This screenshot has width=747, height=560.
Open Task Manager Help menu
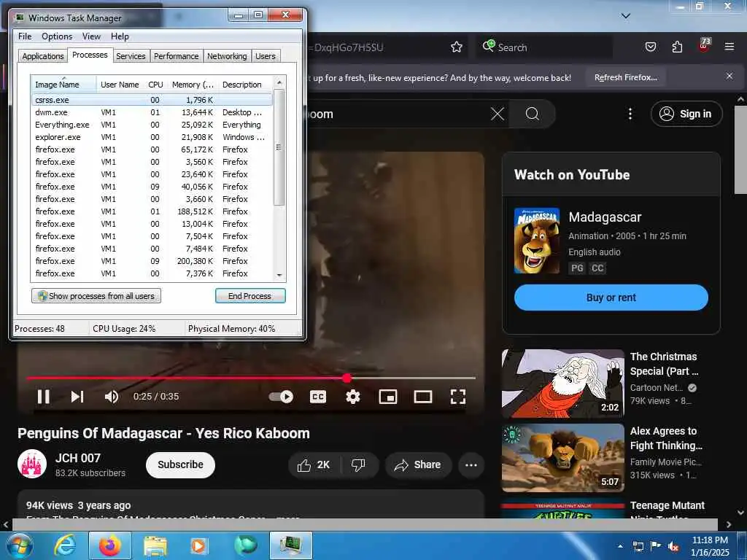pos(120,36)
